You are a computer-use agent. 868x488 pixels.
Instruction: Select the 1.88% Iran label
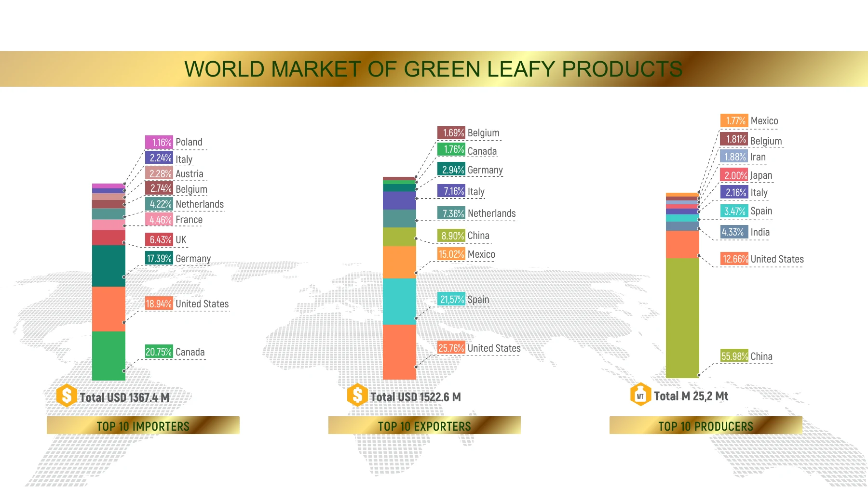pos(743,157)
